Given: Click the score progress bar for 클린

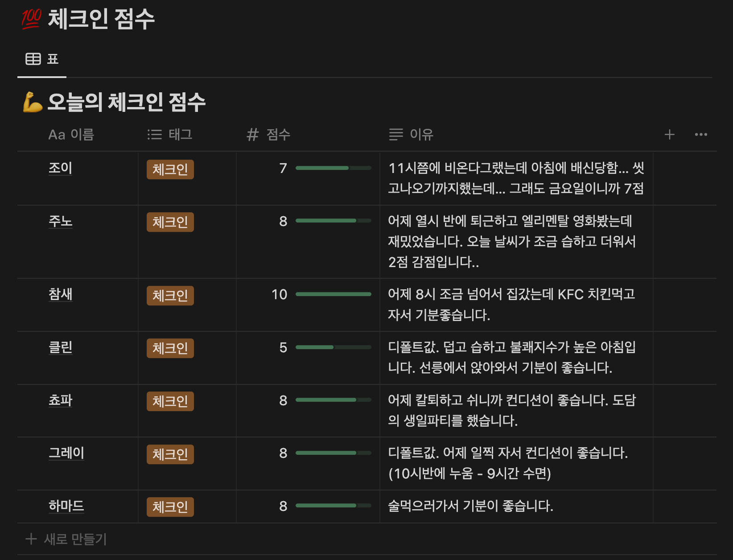Looking at the screenshot, I should coord(333,347).
